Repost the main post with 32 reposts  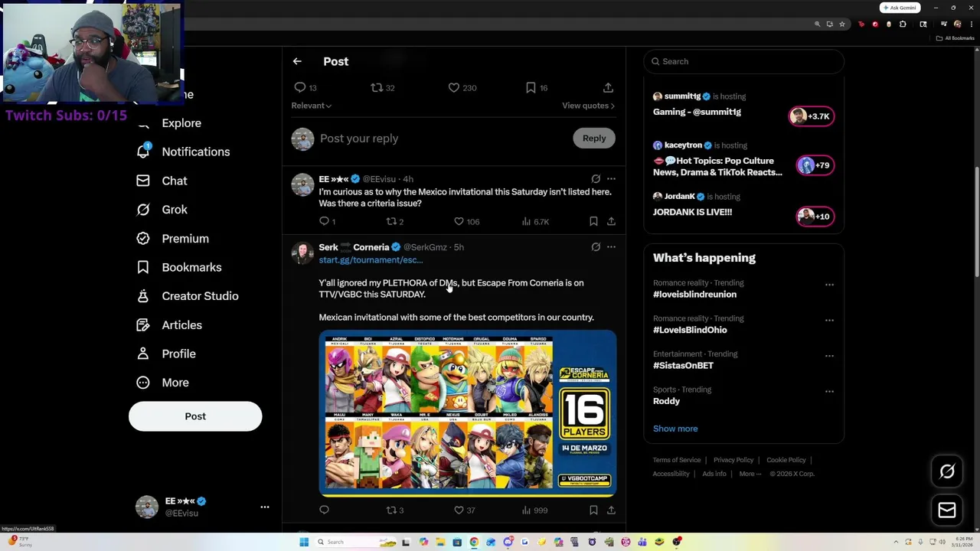click(377, 88)
